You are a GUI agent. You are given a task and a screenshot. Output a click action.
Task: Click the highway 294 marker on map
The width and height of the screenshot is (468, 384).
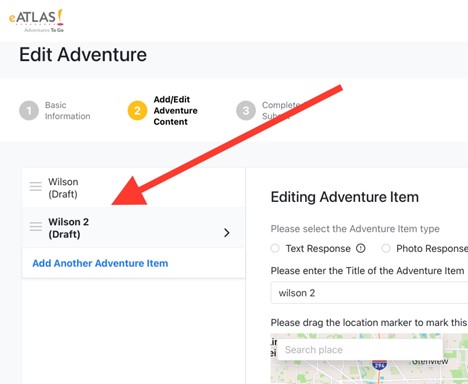coord(379,365)
